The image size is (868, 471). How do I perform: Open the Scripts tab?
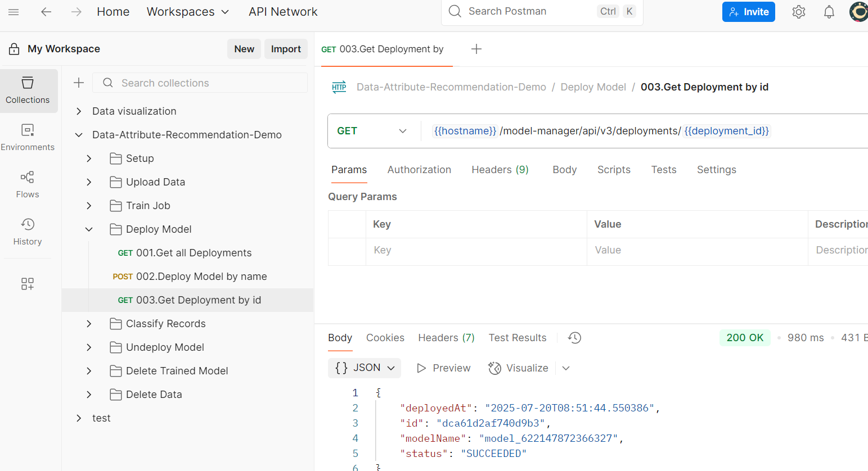click(x=614, y=170)
